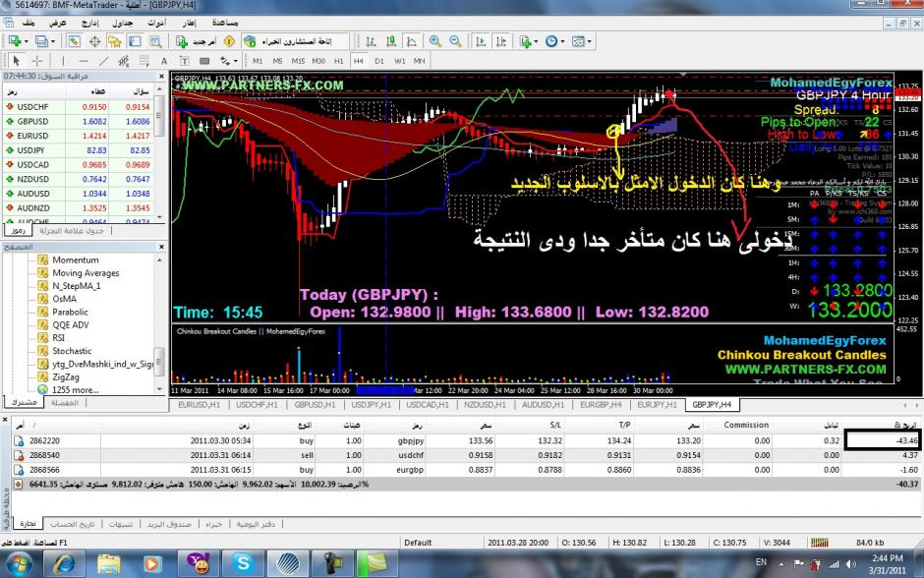Open the new chart dropdown arrow
The height and width of the screenshot is (578, 924).
[27, 41]
